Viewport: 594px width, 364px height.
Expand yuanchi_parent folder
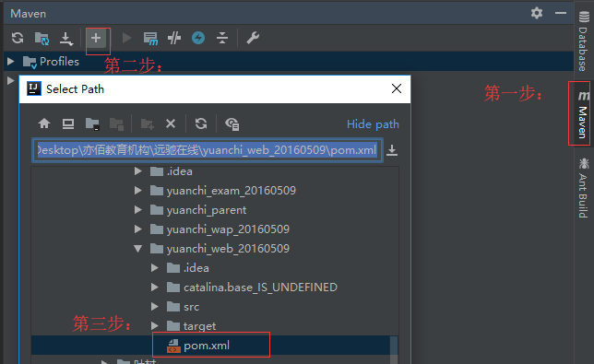[x=138, y=209]
